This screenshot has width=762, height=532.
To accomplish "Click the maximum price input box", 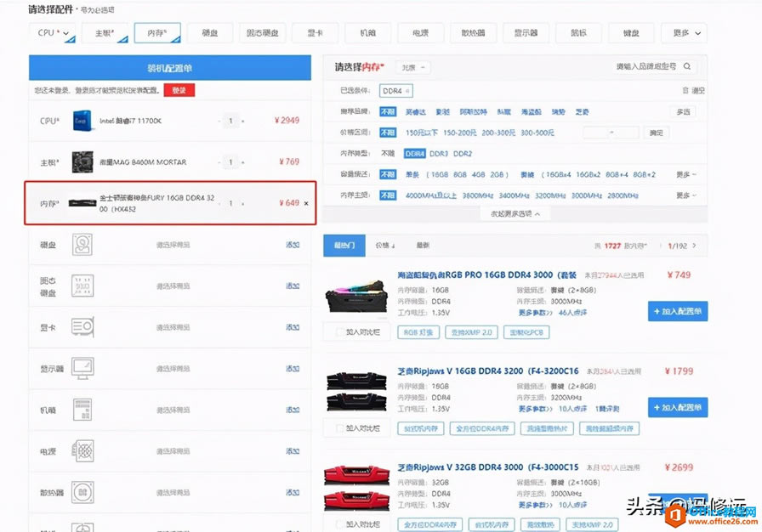I will coord(627,133).
